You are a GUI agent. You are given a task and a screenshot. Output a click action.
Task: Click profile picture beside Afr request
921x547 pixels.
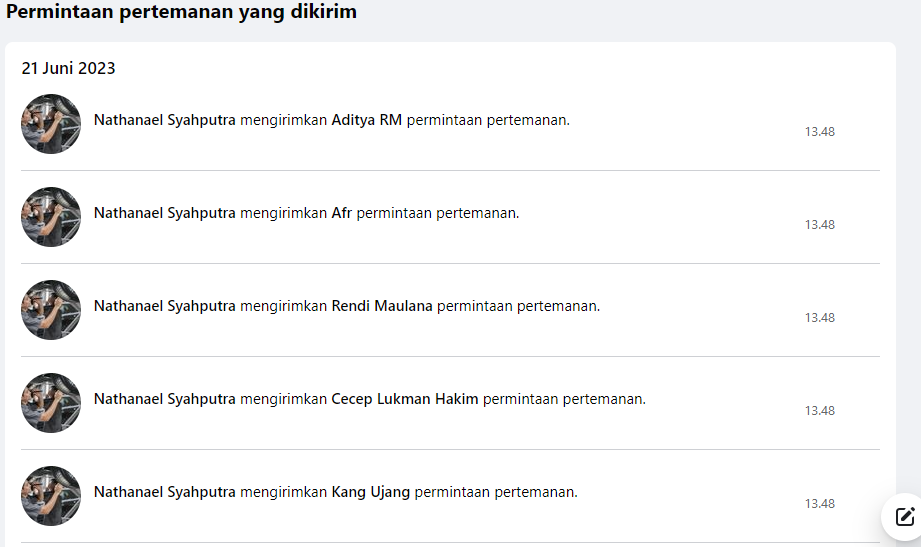(x=51, y=217)
